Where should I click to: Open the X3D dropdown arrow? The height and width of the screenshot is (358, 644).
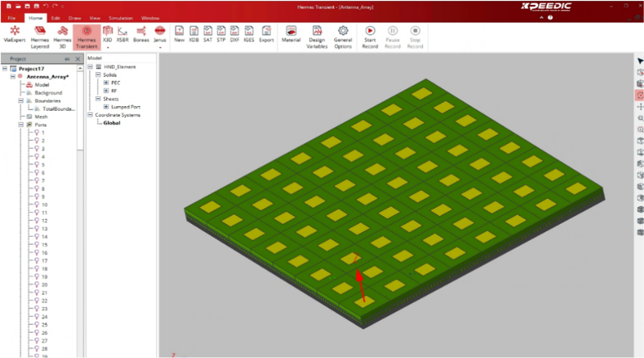pyautogui.click(x=108, y=48)
